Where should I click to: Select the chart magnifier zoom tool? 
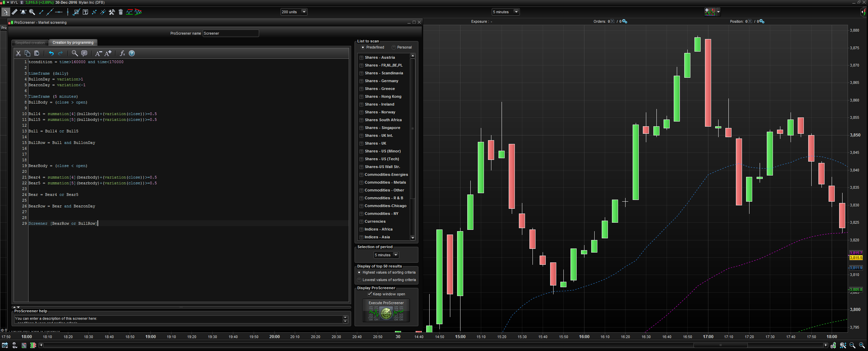click(x=32, y=12)
